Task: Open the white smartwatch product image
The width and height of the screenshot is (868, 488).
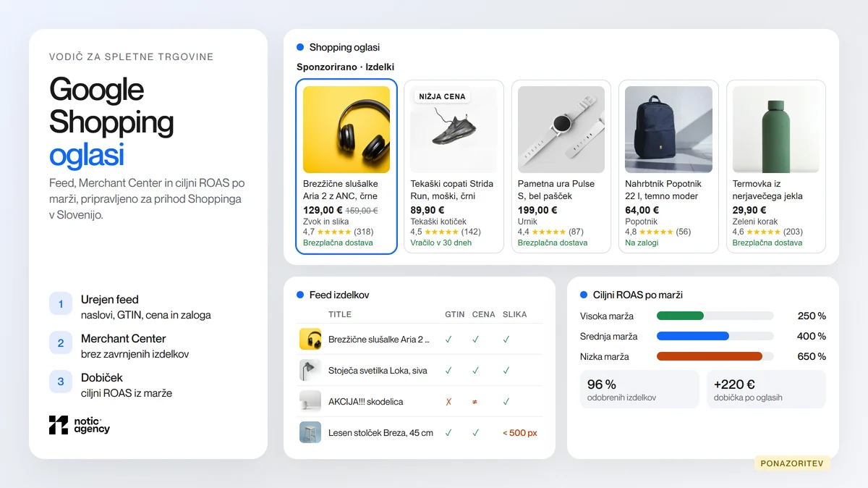Action: point(561,130)
